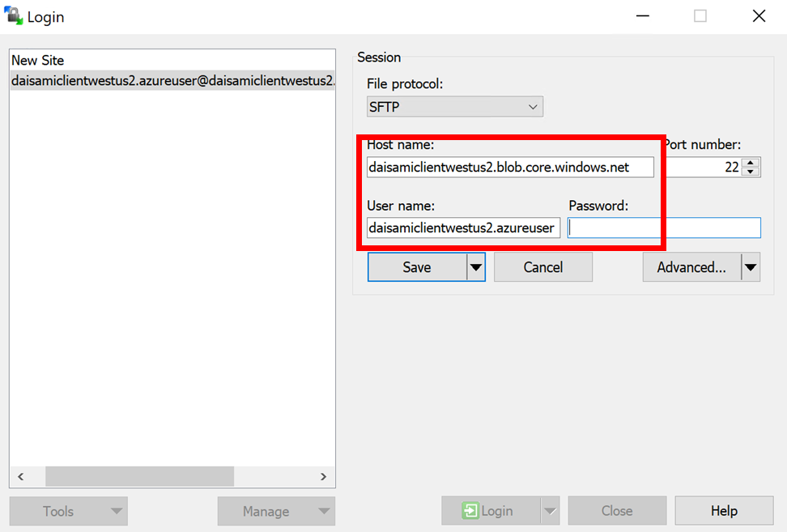Click into the Host name field
The image size is (787, 532).
point(510,167)
